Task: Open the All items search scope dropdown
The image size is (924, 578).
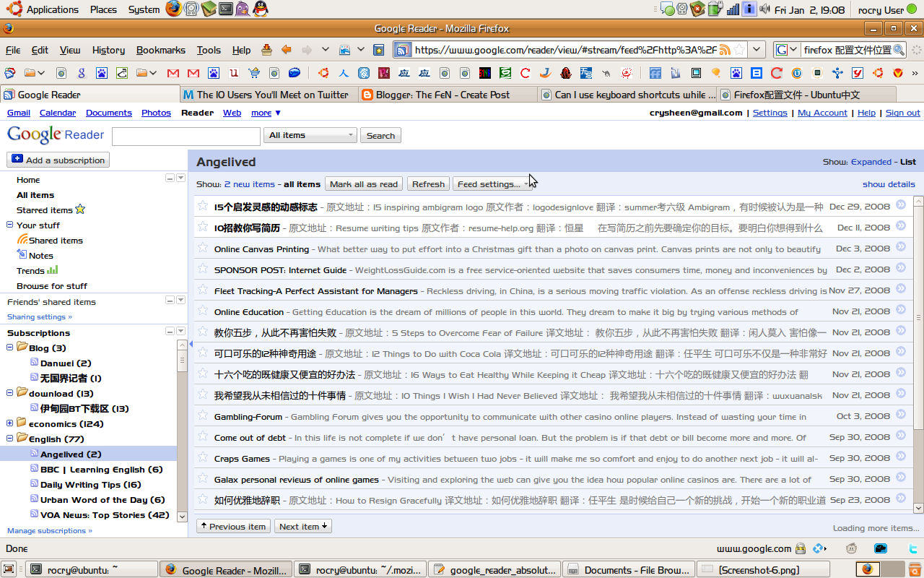Action: coord(311,135)
